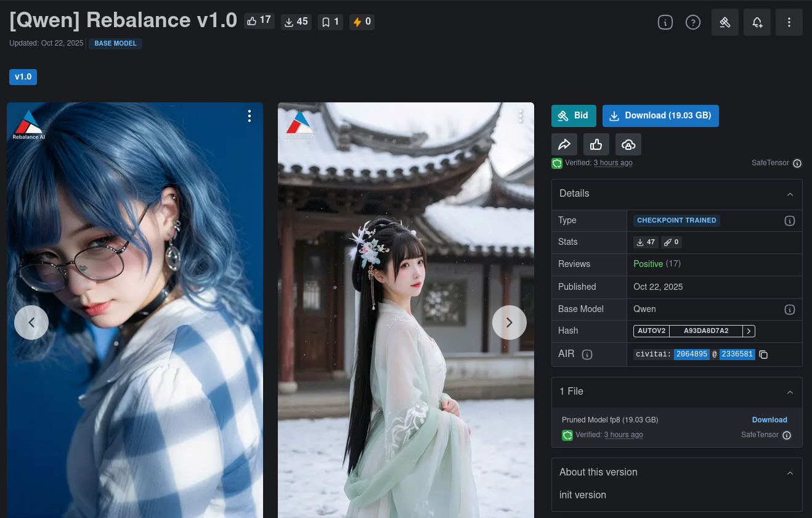
Task: Click the top "3 hours ago" verified link
Action: 613,163
